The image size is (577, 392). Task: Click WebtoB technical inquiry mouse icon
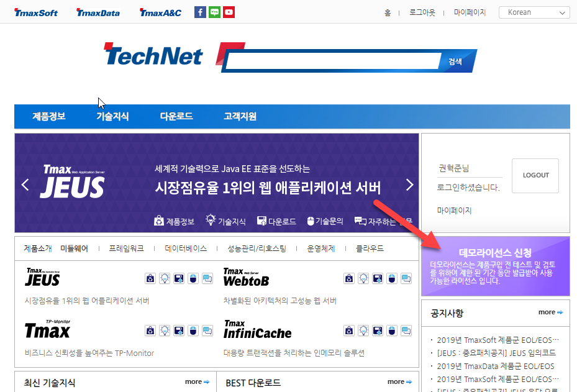coord(392,278)
